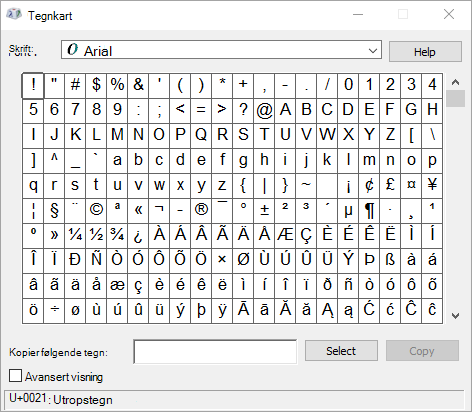Viewport: 472px width, 412px height.
Task: Pick the registered trademark ® character
Action: [201, 211]
